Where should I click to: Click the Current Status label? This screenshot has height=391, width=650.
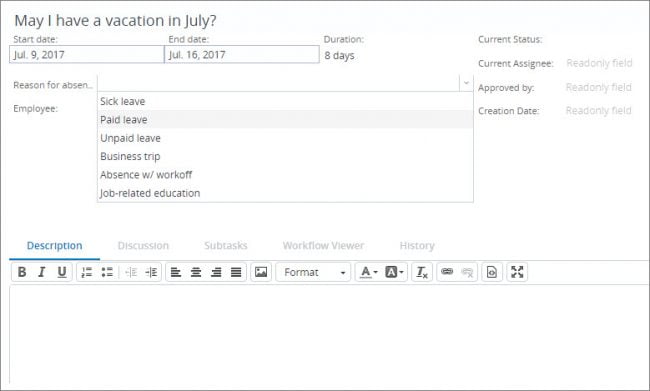[x=510, y=39]
